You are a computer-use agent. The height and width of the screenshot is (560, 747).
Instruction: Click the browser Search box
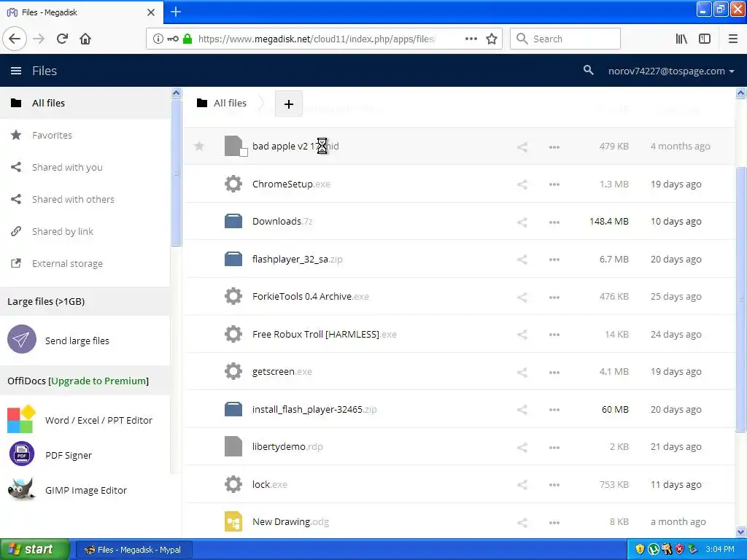click(565, 39)
